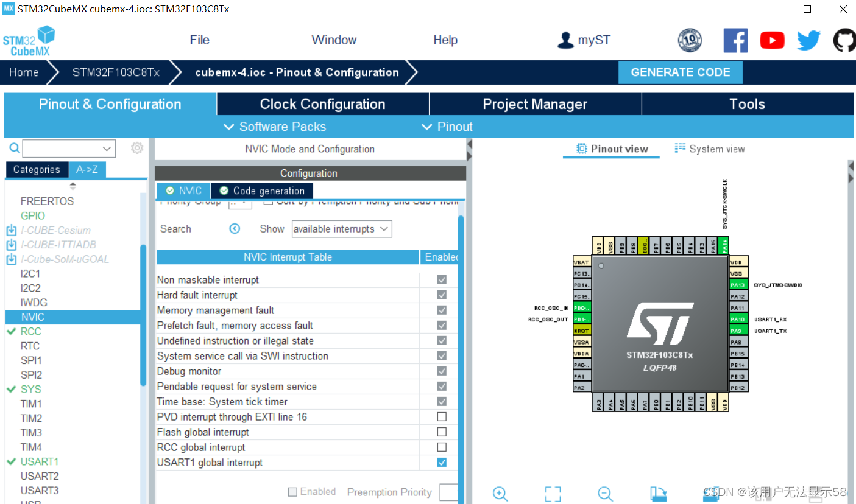Viewport: 856px width, 504px height.
Task: Toggle Hard fault interrupt checkbox
Action: coord(442,295)
